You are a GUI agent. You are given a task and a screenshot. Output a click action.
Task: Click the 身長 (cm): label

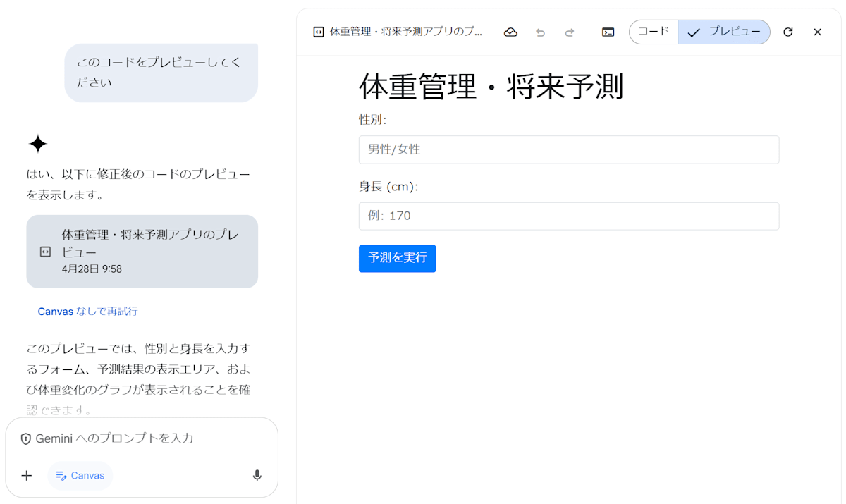point(388,186)
